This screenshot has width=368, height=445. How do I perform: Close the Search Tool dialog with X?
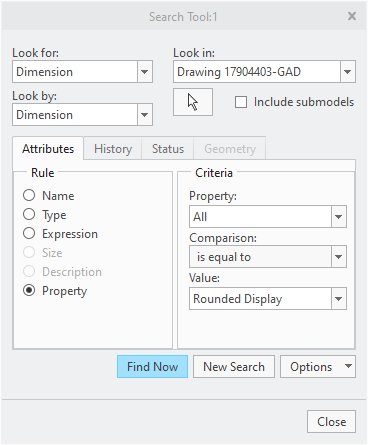click(x=352, y=16)
